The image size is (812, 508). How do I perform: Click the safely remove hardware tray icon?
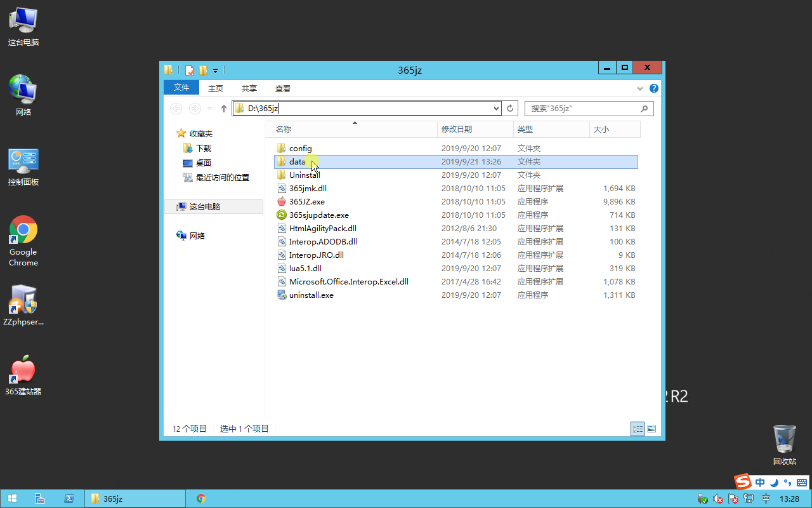[x=702, y=499]
